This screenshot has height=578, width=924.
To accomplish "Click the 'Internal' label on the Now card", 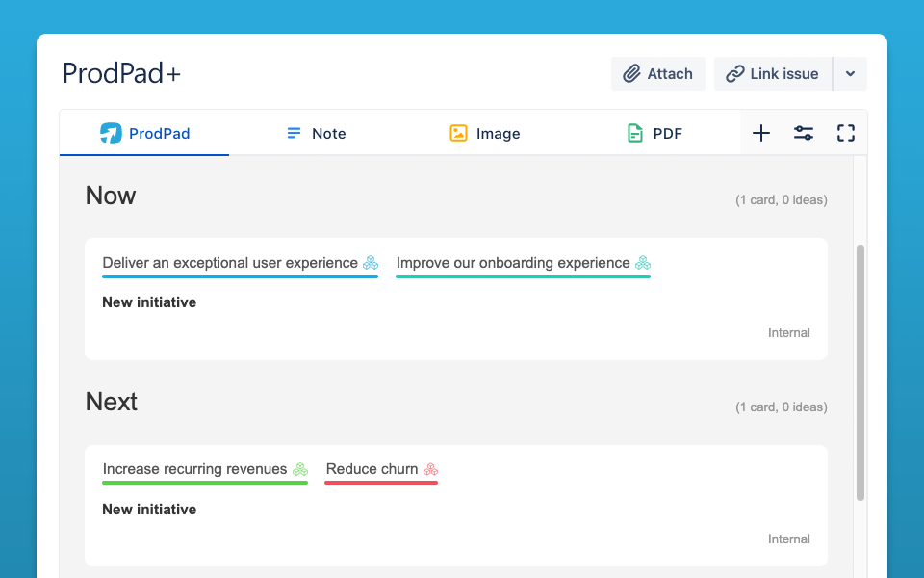I will [788, 332].
